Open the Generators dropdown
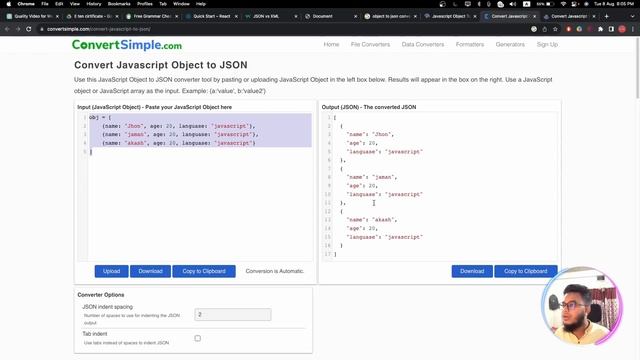The image size is (640, 360). (510, 44)
